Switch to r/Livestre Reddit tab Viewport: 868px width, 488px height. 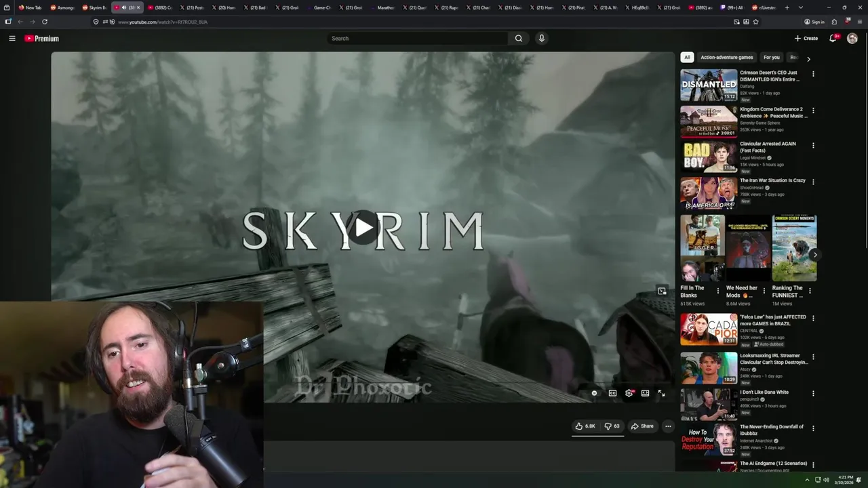tap(764, 7)
